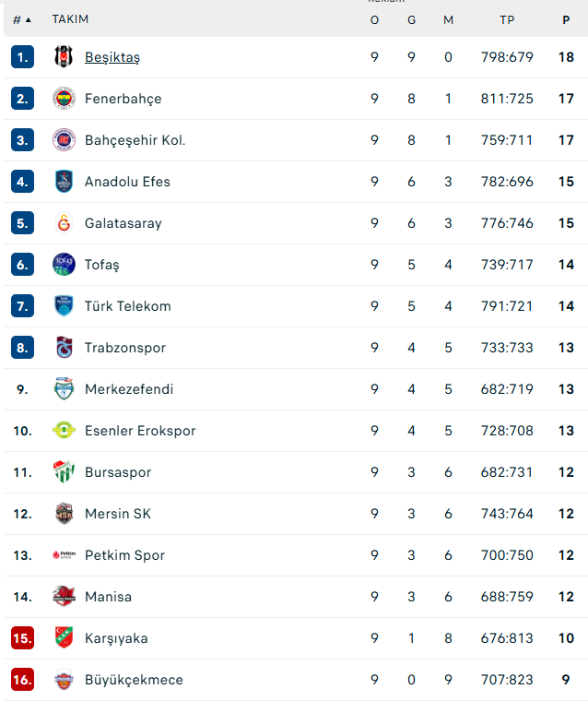588x701 pixels.
Task: Click the Türk Telekom team logo
Action: pos(64,306)
